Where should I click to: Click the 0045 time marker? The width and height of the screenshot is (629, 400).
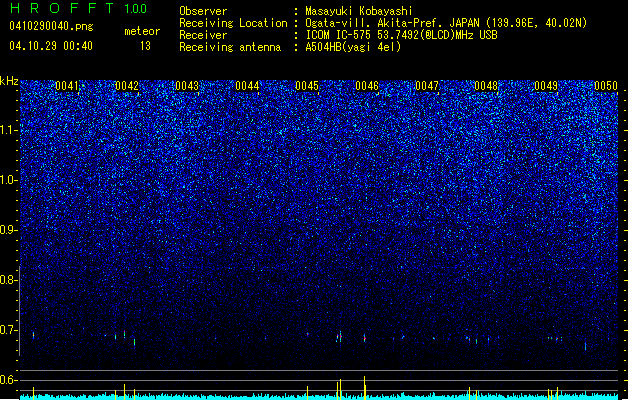(x=307, y=86)
